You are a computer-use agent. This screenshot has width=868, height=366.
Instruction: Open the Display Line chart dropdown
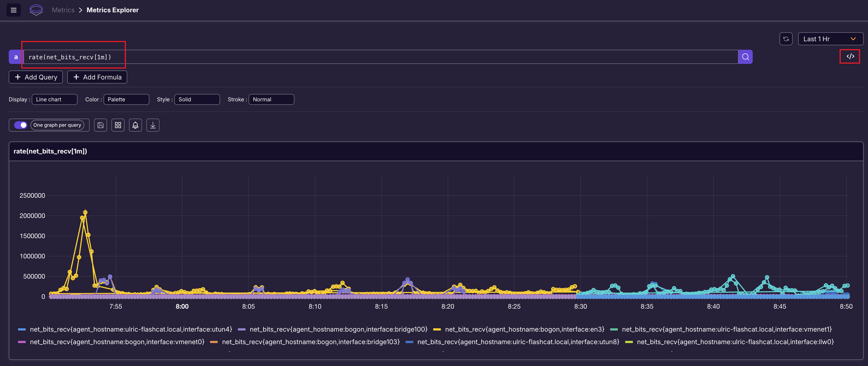(55, 99)
